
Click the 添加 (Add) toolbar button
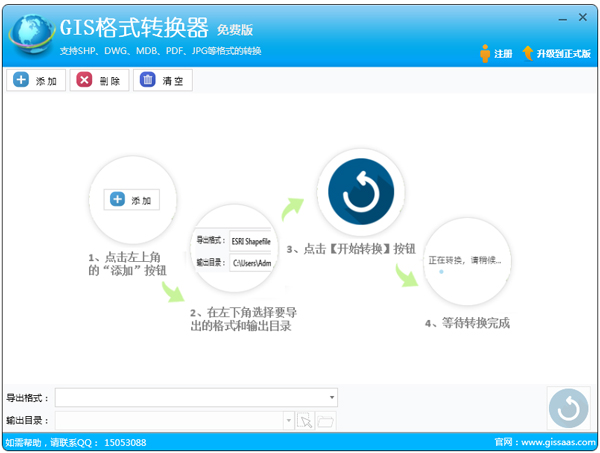coord(36,81)
